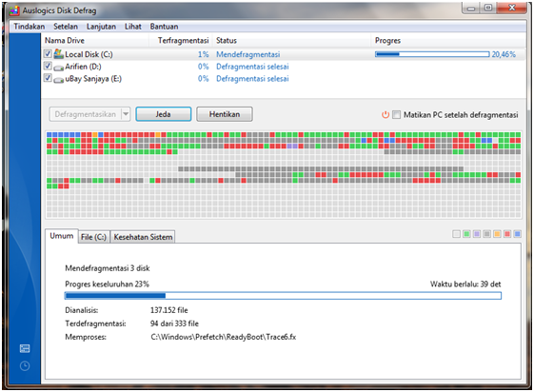Viewport: 534px width, 392px height.
Task: Click the 0% fragmentation value for Arifien (D:)
Action: 204,67
